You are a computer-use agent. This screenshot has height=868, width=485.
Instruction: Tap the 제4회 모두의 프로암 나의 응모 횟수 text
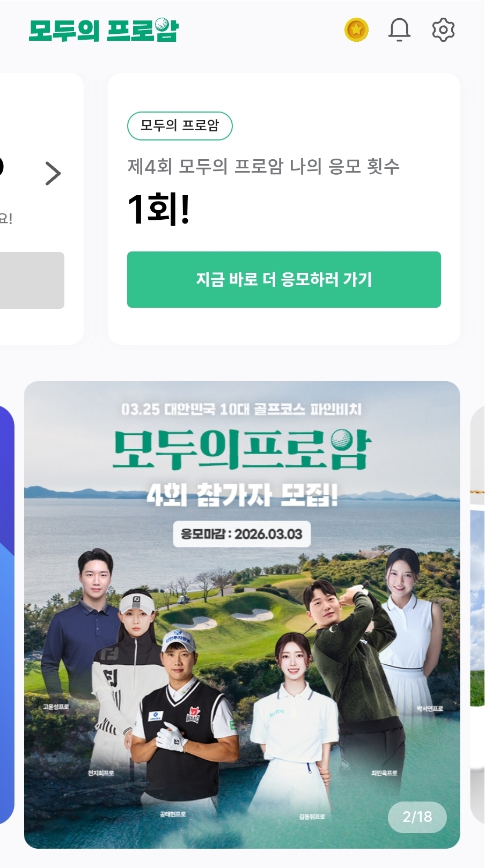pos(263,166)
